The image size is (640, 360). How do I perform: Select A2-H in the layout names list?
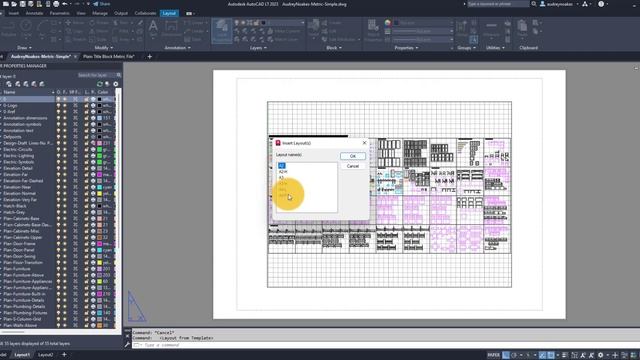point(283,172)
